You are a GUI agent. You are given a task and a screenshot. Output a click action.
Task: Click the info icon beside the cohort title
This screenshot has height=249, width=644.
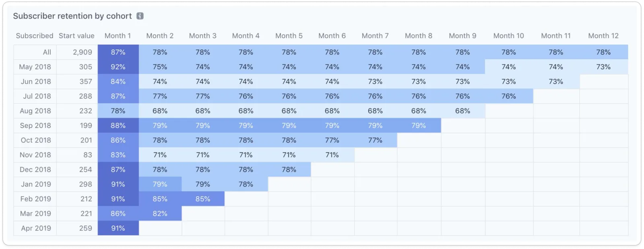click(140, 16)
